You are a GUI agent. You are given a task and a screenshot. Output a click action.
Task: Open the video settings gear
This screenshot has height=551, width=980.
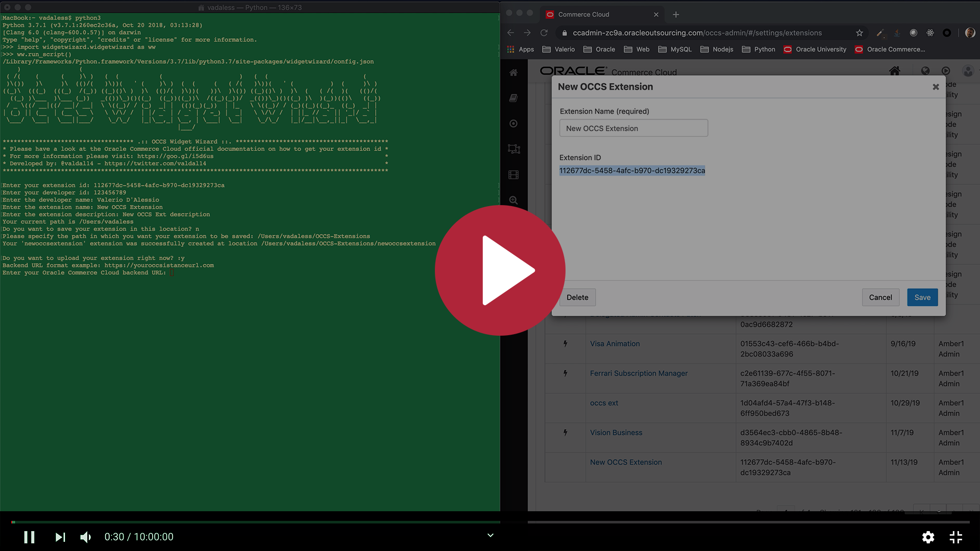tap(928, 537)
